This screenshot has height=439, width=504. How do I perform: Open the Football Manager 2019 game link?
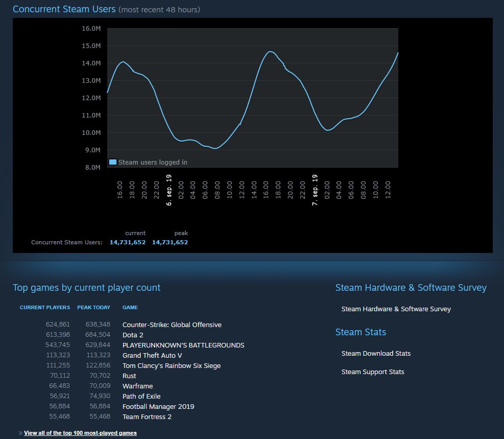[158, 406]
